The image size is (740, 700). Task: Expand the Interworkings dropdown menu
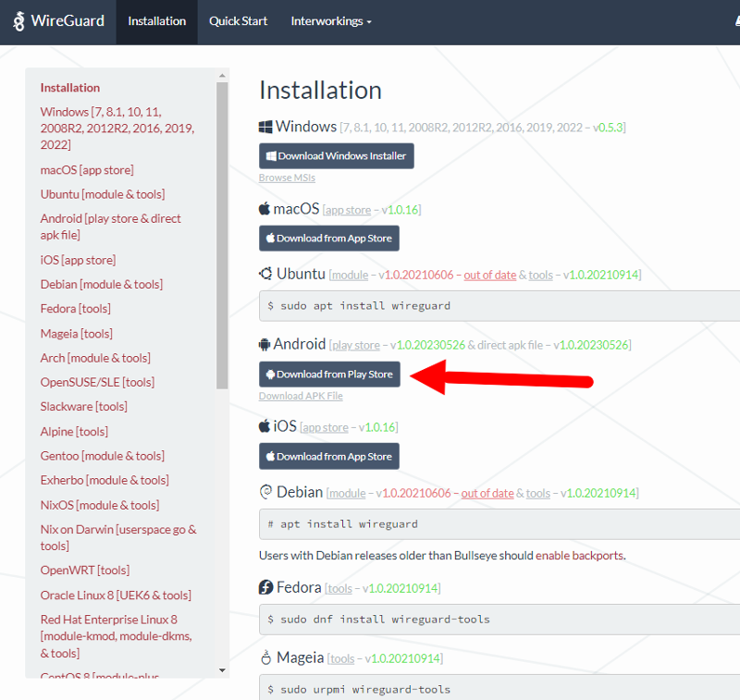[x=331, y=21]
